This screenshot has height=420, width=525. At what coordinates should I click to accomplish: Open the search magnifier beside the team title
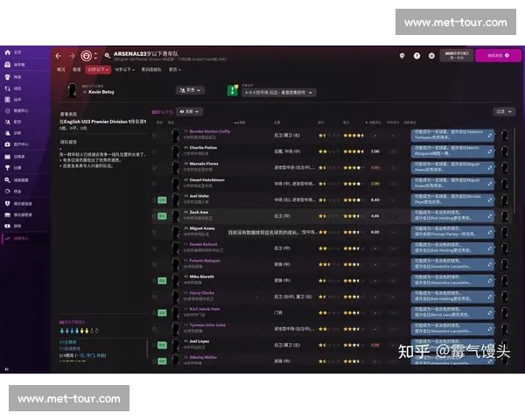pyautogui.click(x=107, y=56)
